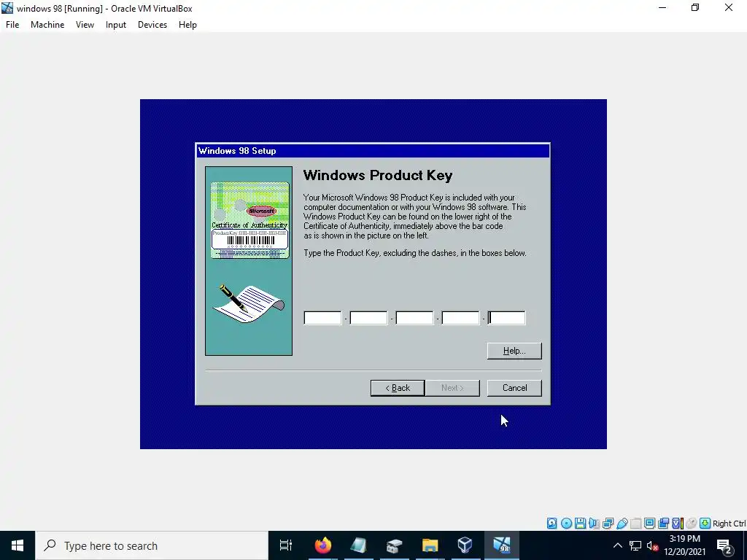The width and height of the screenshot is (747, 560).
Task: Click the pen and paper illustration
Action: click(x=249, y=303)
